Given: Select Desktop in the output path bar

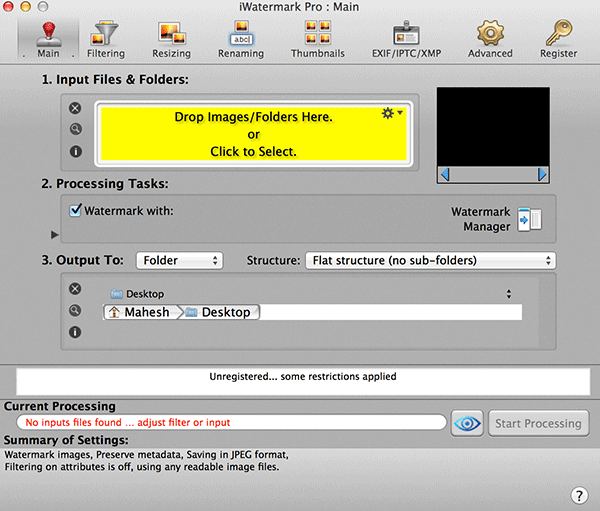Looking at the screenshot, I should [x=220, y=312].
